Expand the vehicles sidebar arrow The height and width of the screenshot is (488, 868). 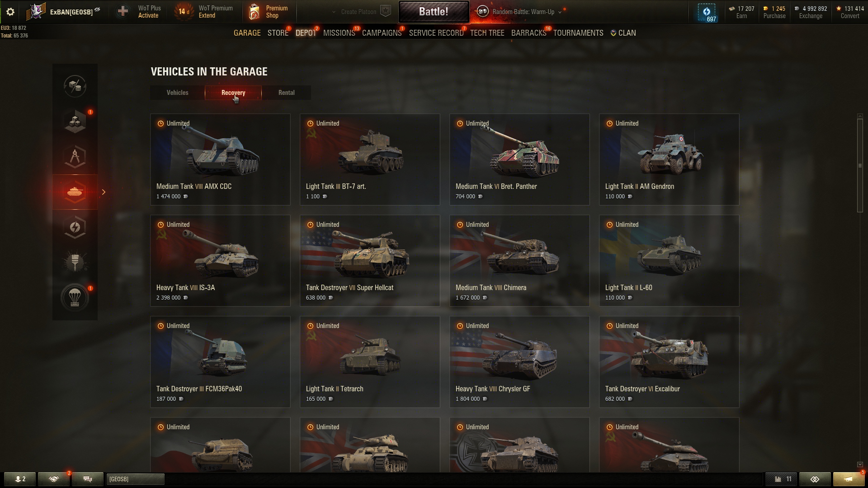tap(104, 192)
